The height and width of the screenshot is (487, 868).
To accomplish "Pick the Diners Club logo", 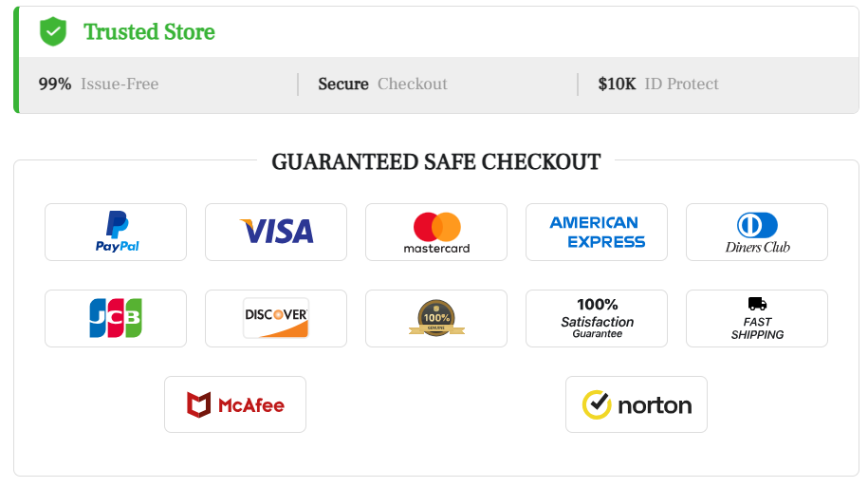I will (757, 232).
